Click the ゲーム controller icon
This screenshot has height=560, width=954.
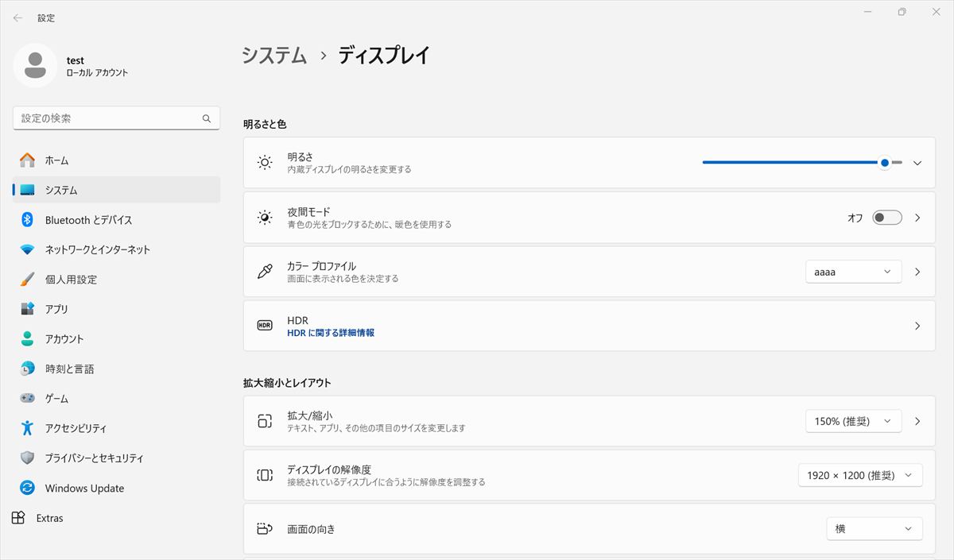(28, 398)
